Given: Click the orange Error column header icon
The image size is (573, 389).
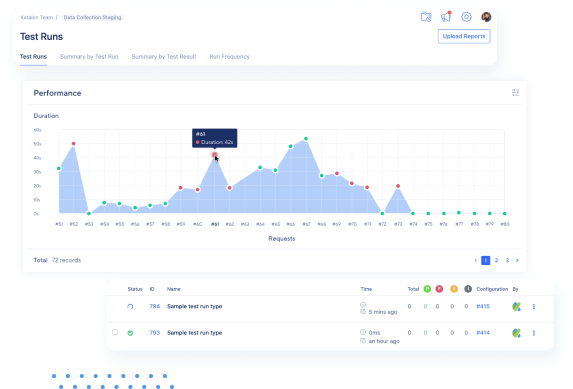Looking at the screenshot, I should point(454,289).
